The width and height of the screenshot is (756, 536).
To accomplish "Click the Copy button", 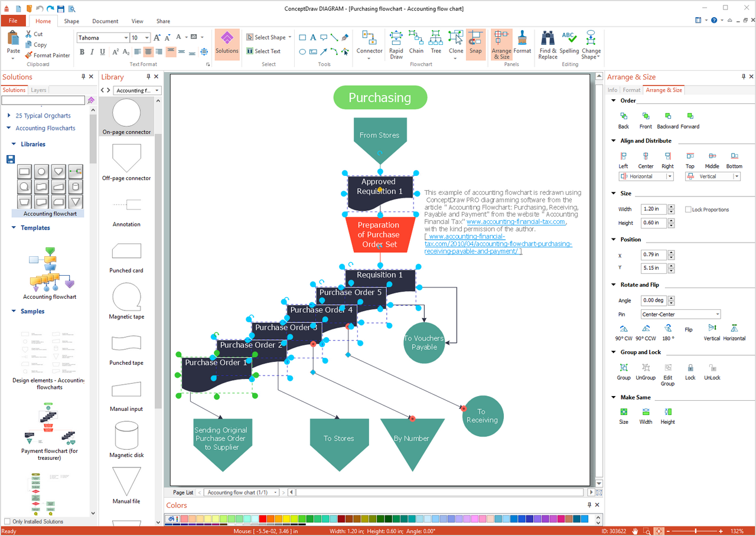I will coord(36,45).
